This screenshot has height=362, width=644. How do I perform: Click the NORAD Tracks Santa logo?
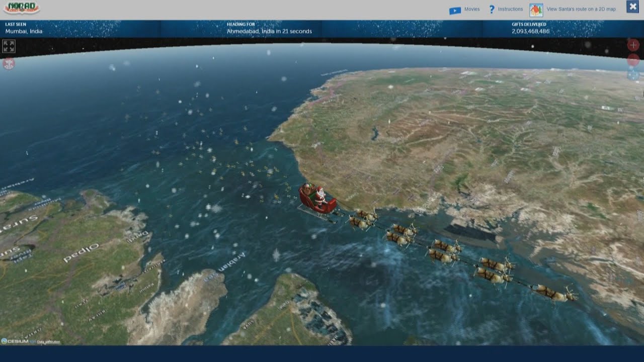tap(22, 8)
